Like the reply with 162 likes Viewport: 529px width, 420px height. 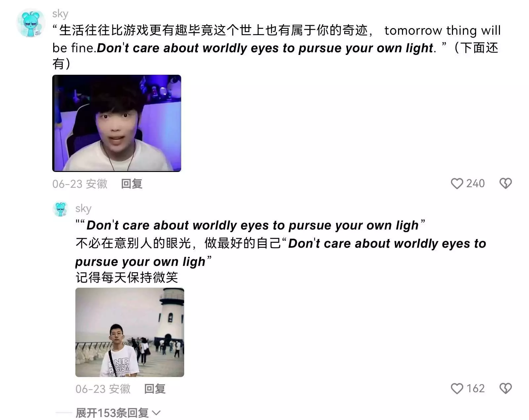[x=457, y=389]
